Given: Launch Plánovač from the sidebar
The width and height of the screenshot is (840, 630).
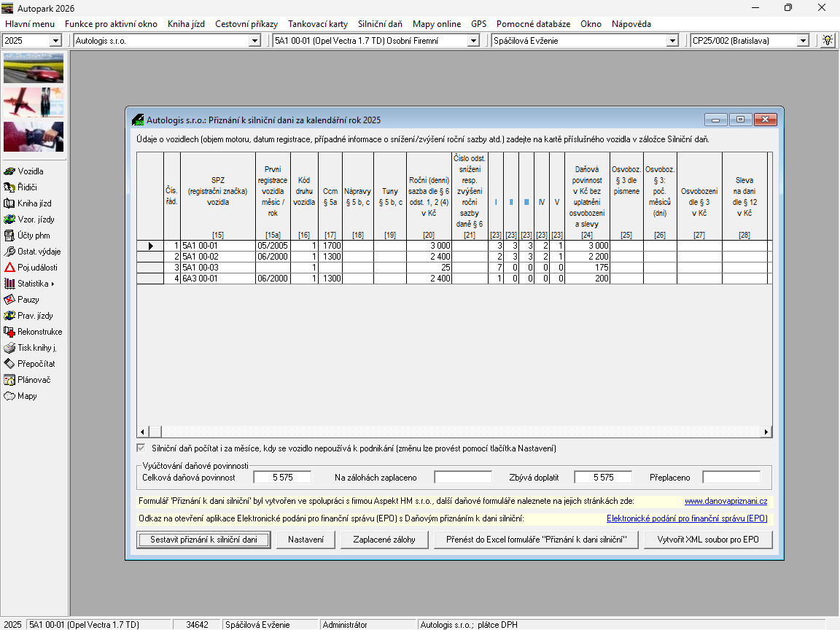Looking at the screenshot, I should (10, 380).
